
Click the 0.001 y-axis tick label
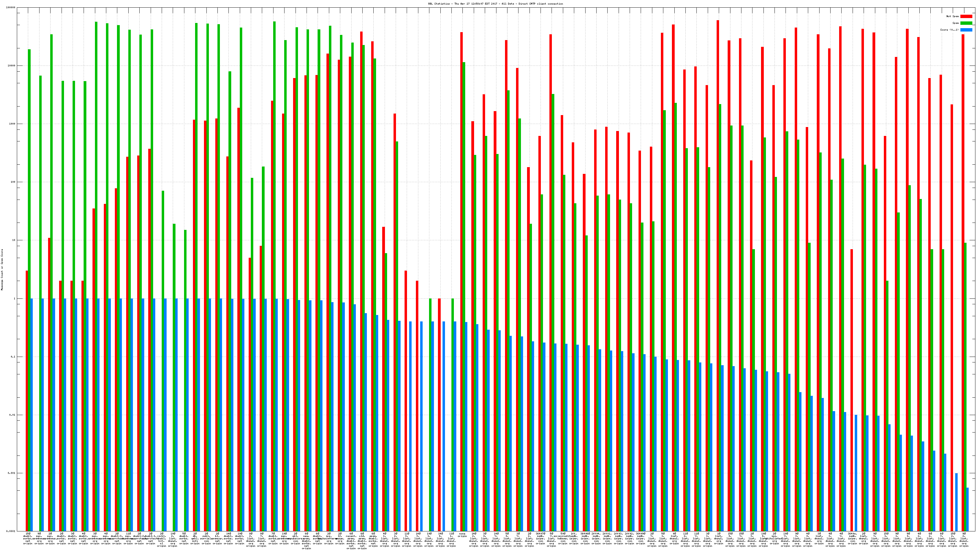[x=12, y=474]
